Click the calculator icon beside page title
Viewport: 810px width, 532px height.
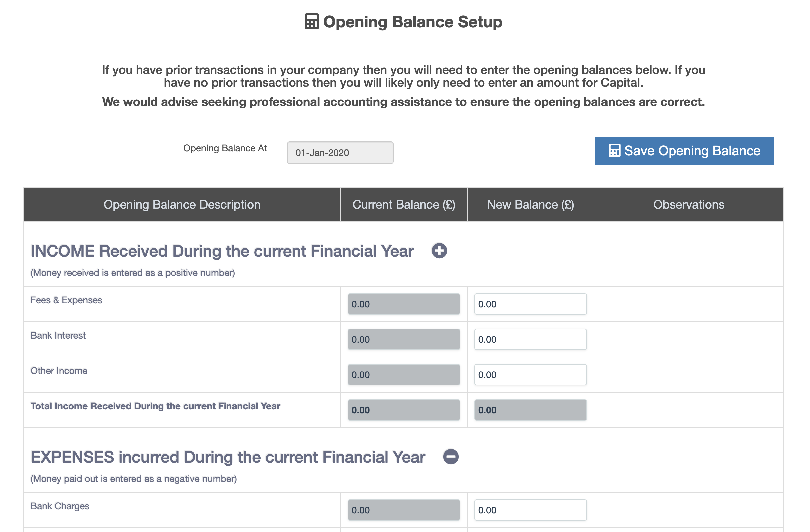click(x=311, y=22)
